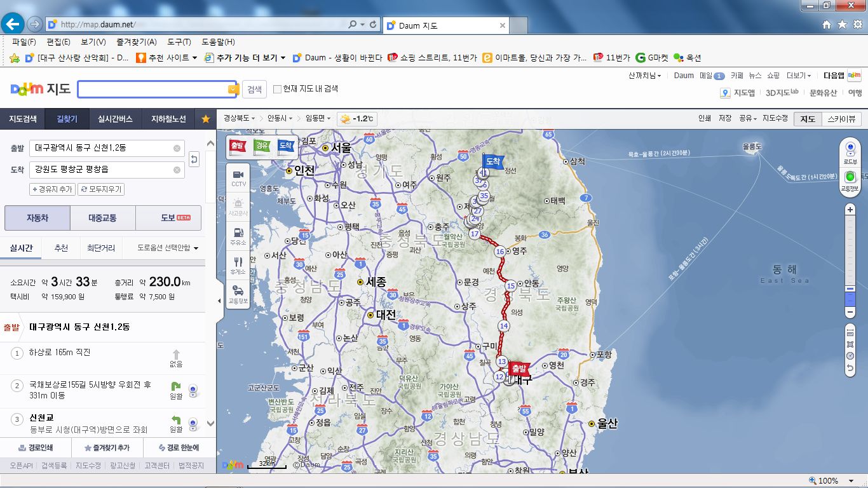Click the undo arrow in map tools
Image resolution: width=868 pixels, height=488 pixels.
tap(850, 367)
